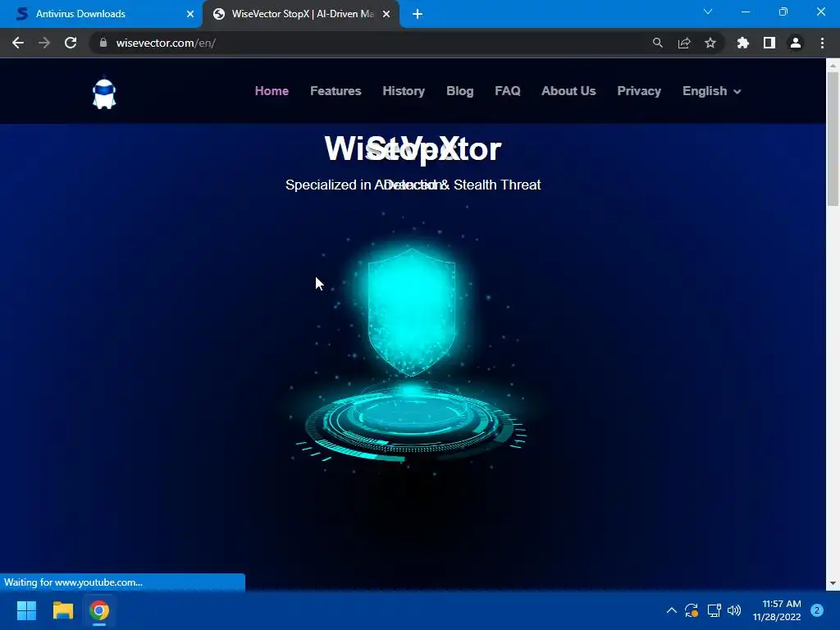Open the zoom magnifier icon in address bar
This screenshot has height=630, width=840.
click(x=657, y=43)
